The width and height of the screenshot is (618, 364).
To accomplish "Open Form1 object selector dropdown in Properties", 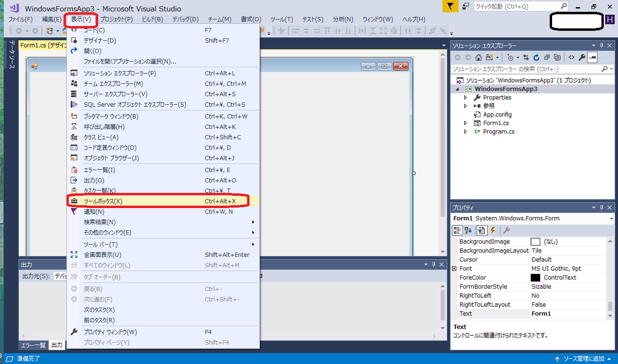I will (611, 219).
